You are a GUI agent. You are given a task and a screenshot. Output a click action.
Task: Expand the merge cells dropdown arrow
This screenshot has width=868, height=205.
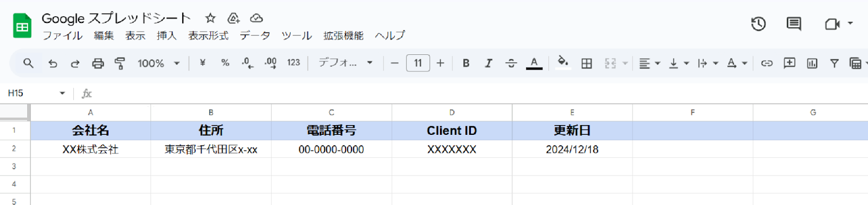[x=625, y=64]
